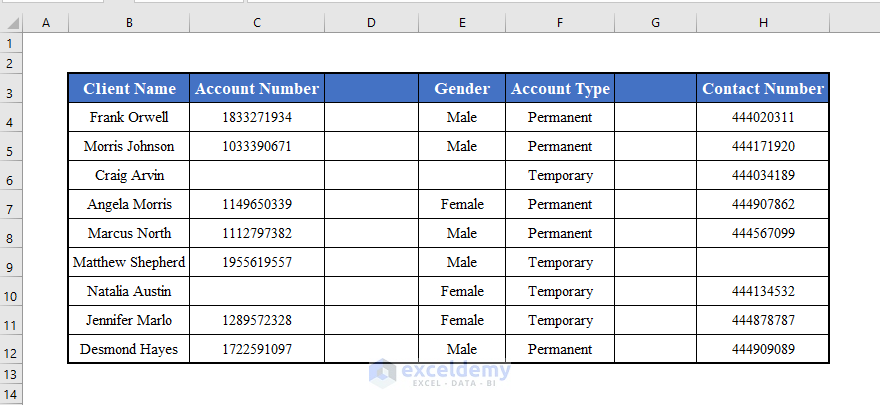Select column C header
This screenshot has width=880, height=405.
(x=257, y=22)
